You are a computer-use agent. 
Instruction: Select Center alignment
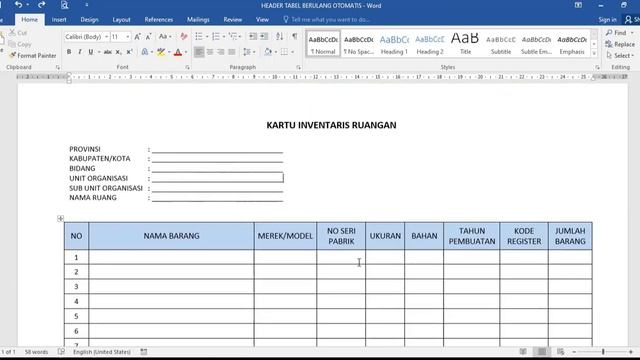click(x=210, y=52)
